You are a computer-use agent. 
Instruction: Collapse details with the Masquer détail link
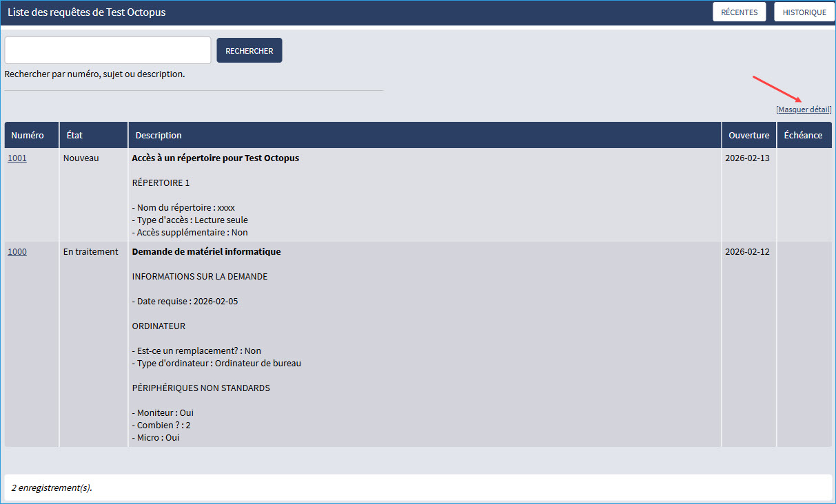804,109
